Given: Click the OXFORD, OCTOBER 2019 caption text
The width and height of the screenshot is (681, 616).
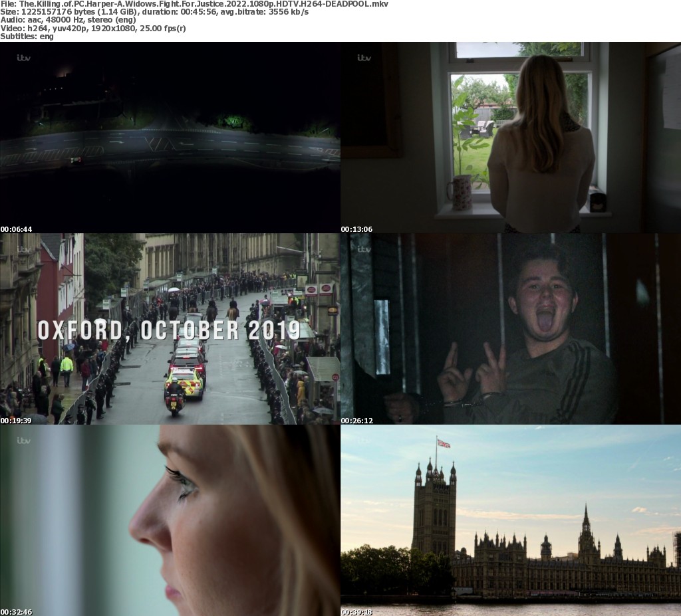Looking at the screenshot, I should 169,330.
